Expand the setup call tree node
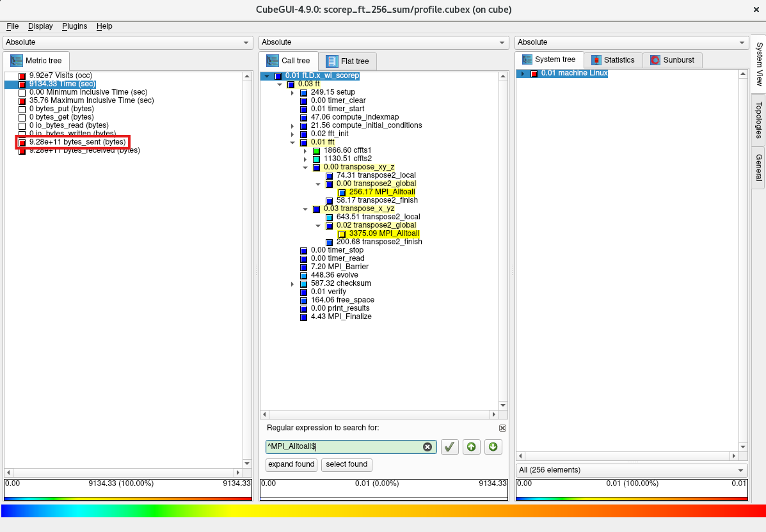The width and height of the screenshot is (766, 532). [292, 93]
